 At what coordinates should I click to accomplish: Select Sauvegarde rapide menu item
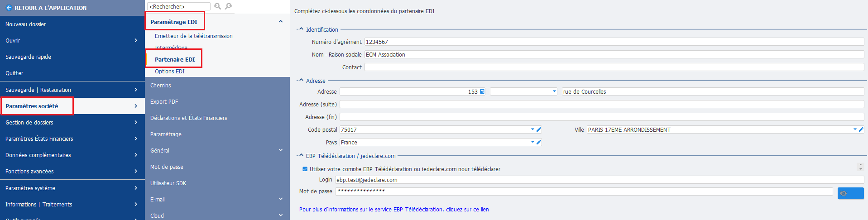(72, 57)
